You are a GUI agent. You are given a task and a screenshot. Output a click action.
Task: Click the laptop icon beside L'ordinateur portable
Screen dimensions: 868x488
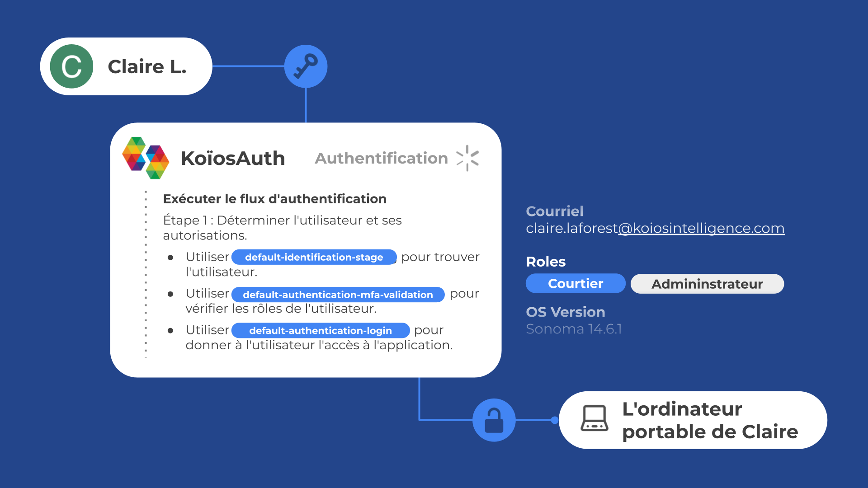pos(594,418)
